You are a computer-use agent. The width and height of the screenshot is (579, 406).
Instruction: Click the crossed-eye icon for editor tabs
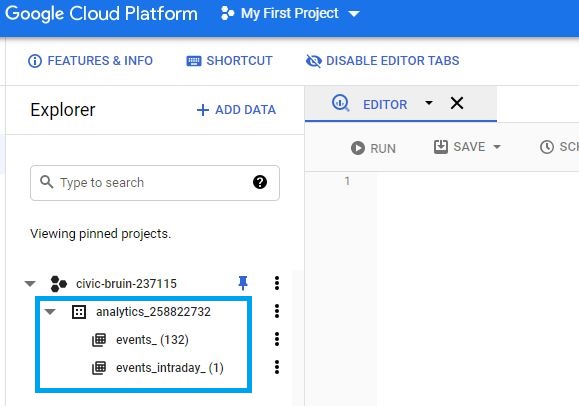(x=314, y=61)
